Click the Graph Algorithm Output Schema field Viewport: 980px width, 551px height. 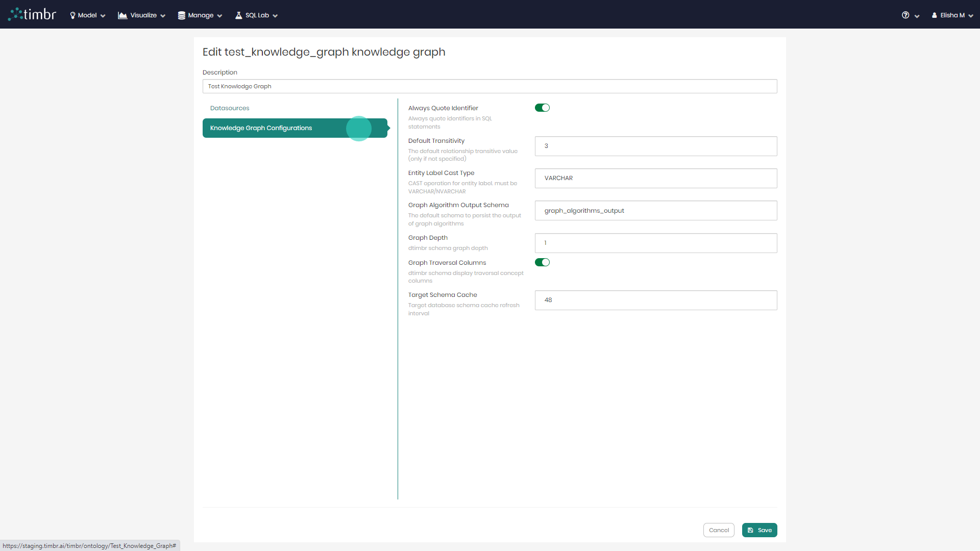point(655,211)
